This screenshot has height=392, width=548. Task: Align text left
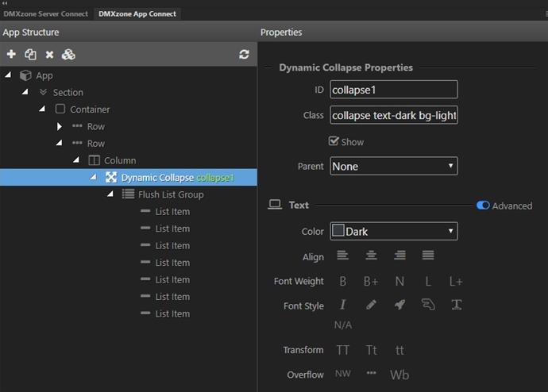coord(342,256)
